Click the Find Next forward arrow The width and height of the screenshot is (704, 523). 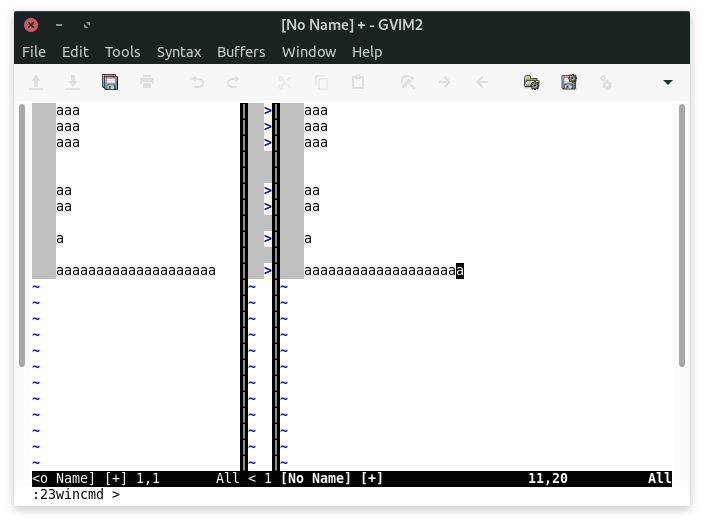[x=444, y=82]
